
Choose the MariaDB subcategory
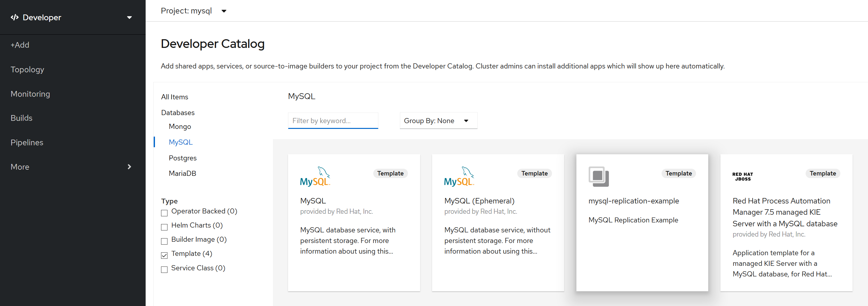pyautogui.click(x=182, y=174)
